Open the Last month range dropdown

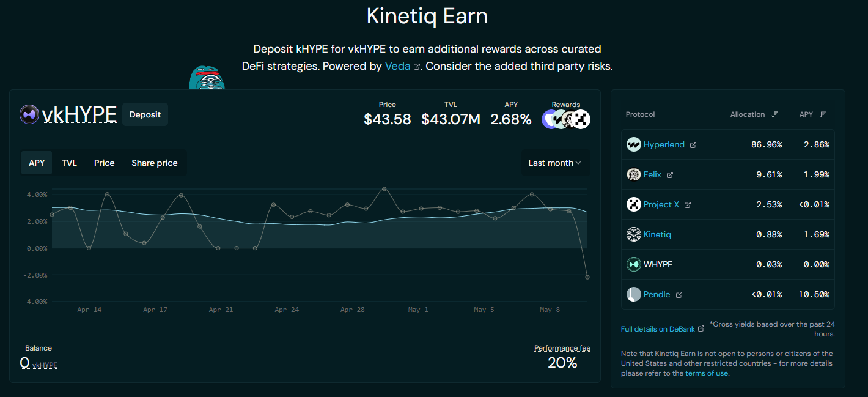(x=556, y=163)
